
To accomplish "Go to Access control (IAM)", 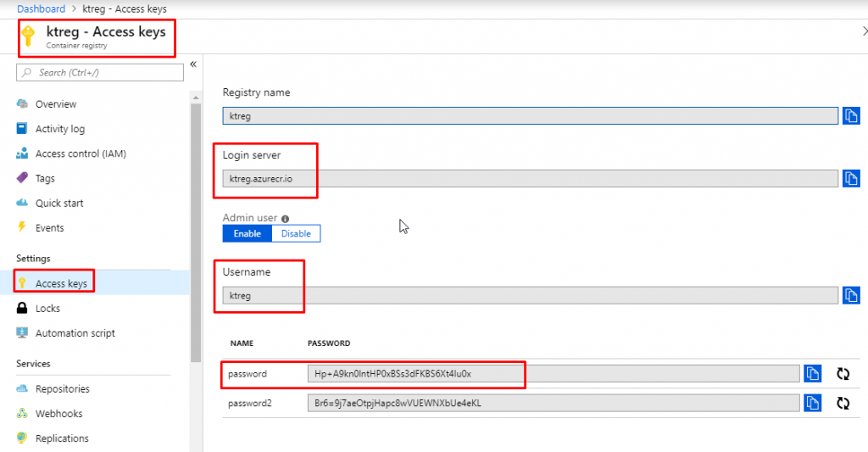I will [x=81, y=153].
